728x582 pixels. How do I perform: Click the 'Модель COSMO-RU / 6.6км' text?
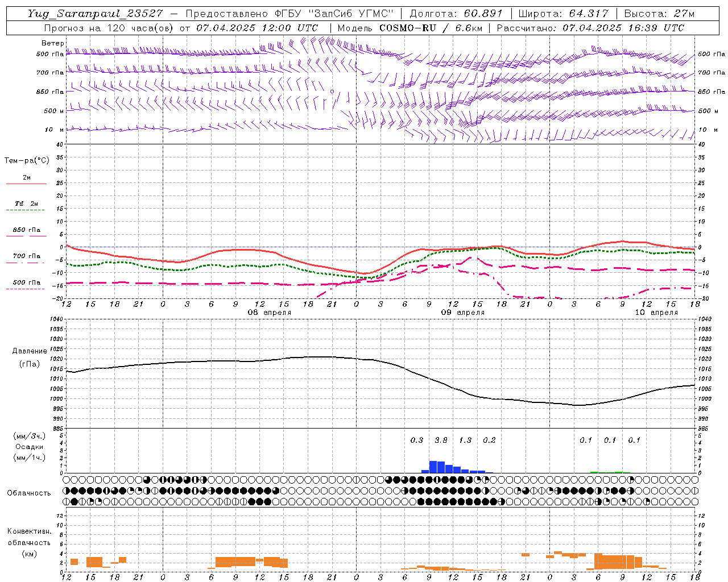(410, 28)
